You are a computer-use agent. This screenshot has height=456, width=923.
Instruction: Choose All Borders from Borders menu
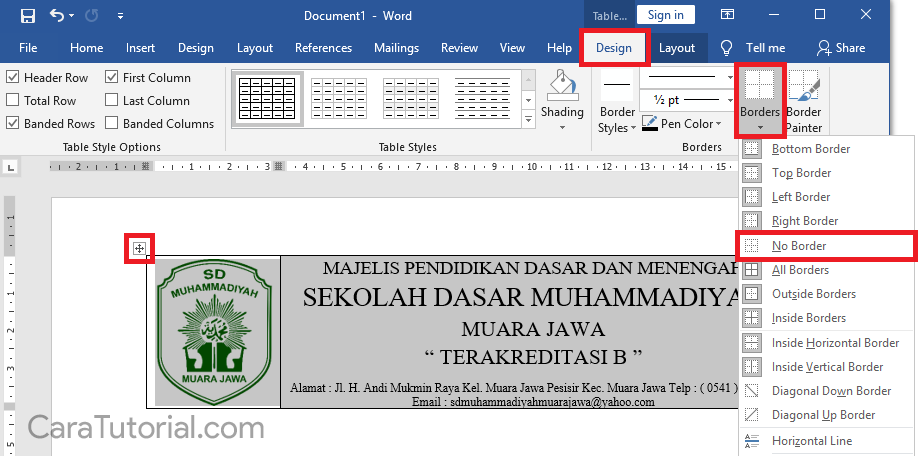coord(824,269)
